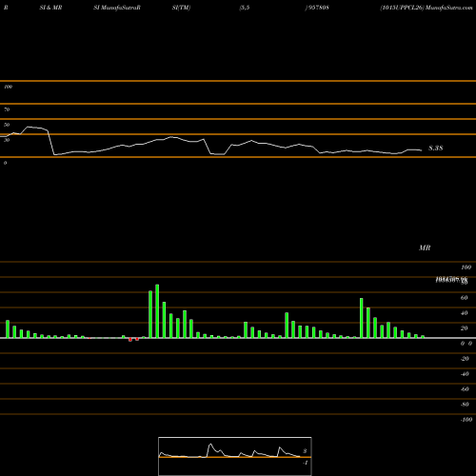Click the 'SI & MR' header text
Viewport: 476px width, 476px height.
50,8
